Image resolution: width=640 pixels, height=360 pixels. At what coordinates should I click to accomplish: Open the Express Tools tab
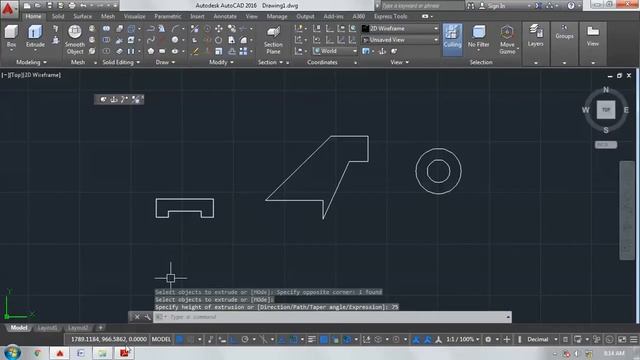click(391, 17)
